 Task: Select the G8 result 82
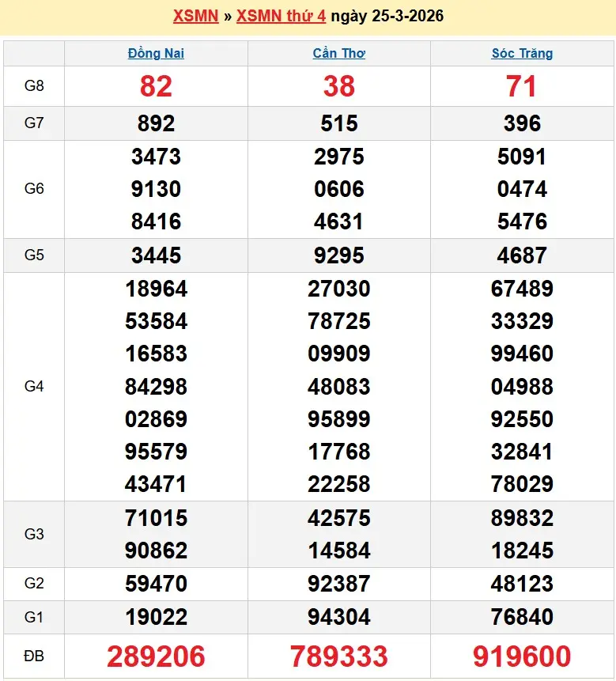click(156, 86)
